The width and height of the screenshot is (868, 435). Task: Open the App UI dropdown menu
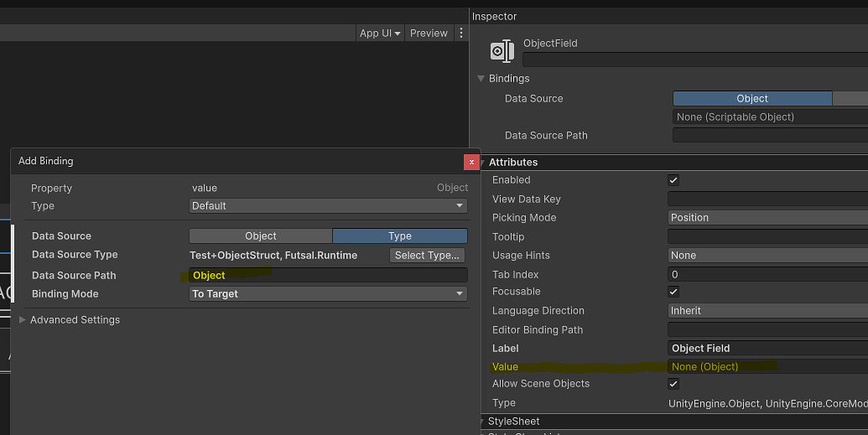pos(381,33)
